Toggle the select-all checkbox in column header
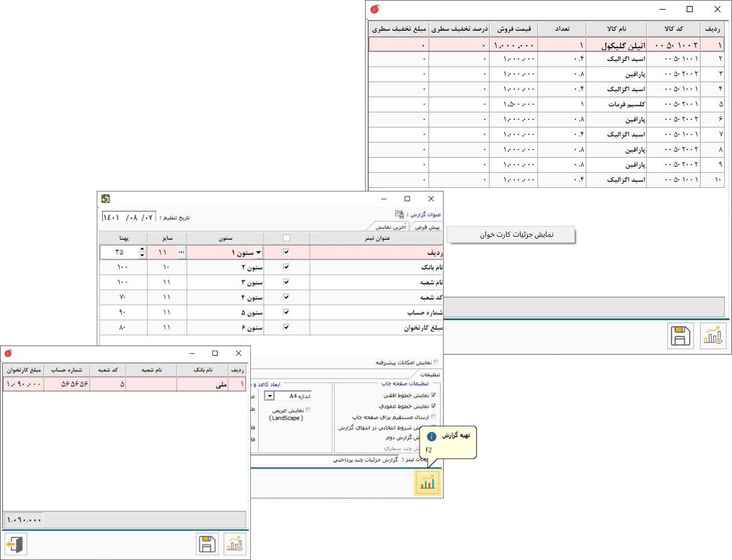 [x=287, y=237]
